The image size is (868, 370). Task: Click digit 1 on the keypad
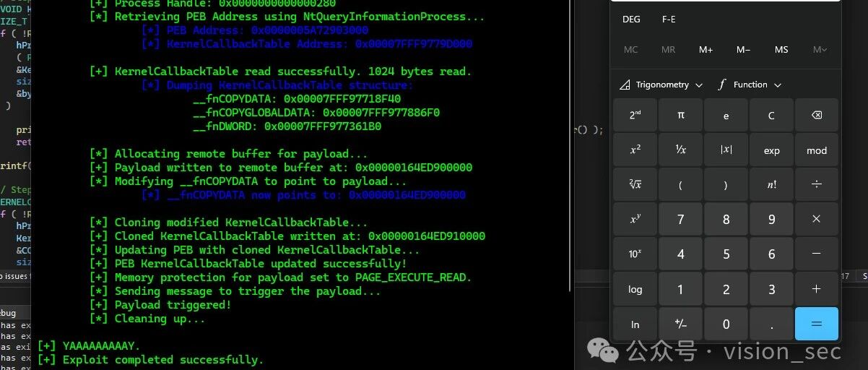(x=681, y=289)
